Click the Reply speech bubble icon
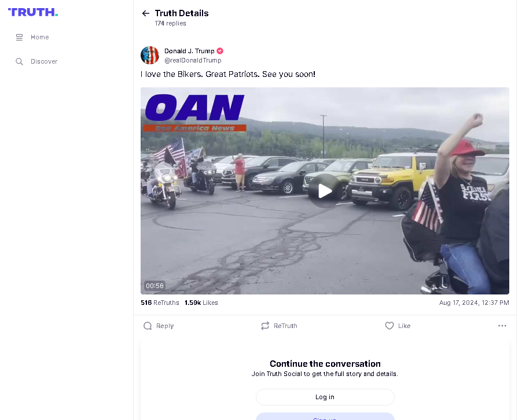This screenshot has height=420, width=522. click(x=148, y=326)
